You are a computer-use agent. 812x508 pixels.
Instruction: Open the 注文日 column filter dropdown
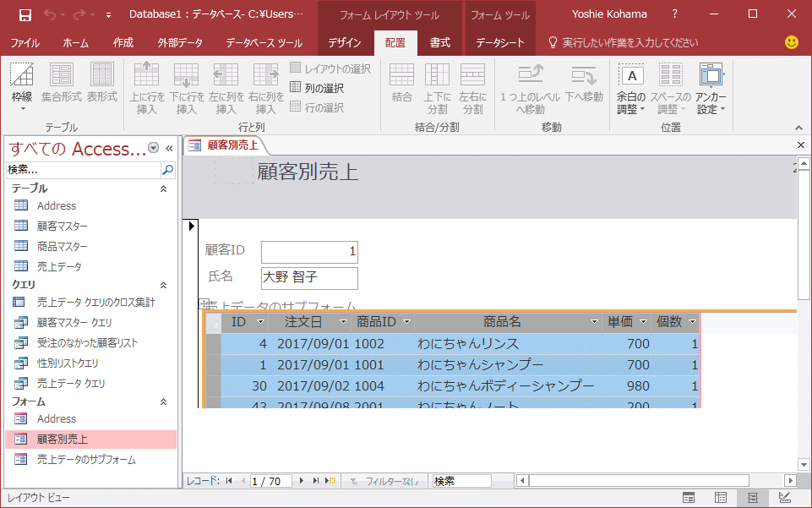tap(343, 322)
